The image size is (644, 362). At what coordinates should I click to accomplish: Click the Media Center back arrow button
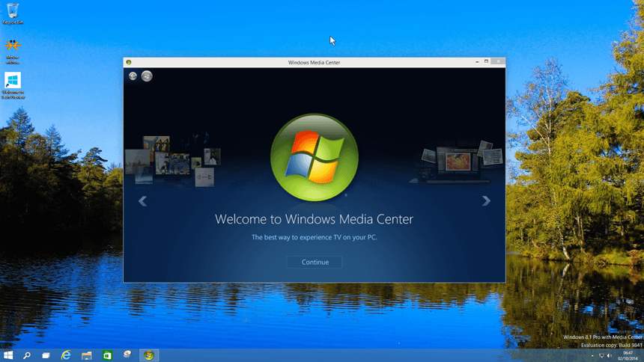tap(133, 76)
